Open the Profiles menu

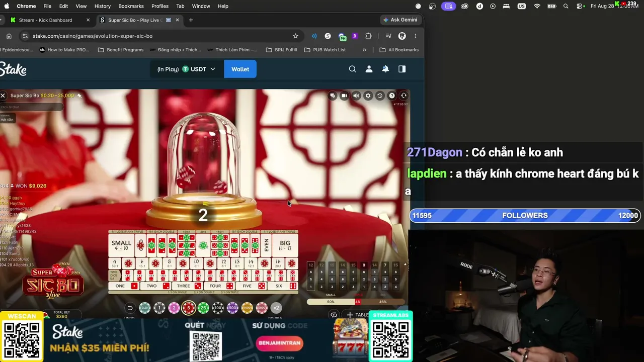coord(160,6)
